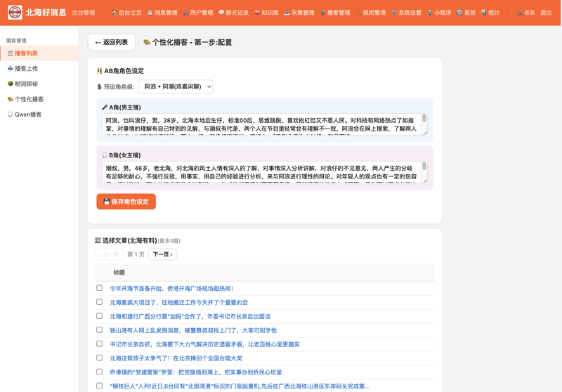The width and height of the screenshot is (562, 392).
Task: Click the 规则管理 icon in navbar
Action: pos(358,13)
